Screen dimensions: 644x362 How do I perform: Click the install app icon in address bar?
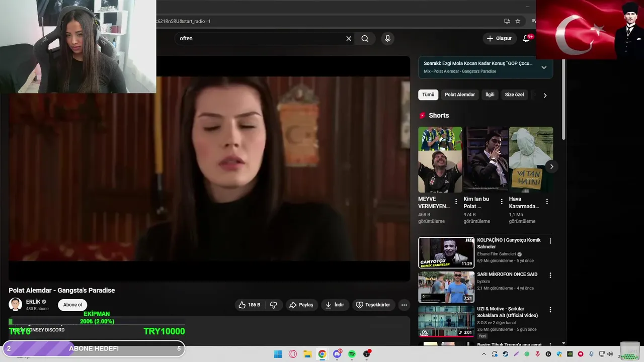click(507, 21)
